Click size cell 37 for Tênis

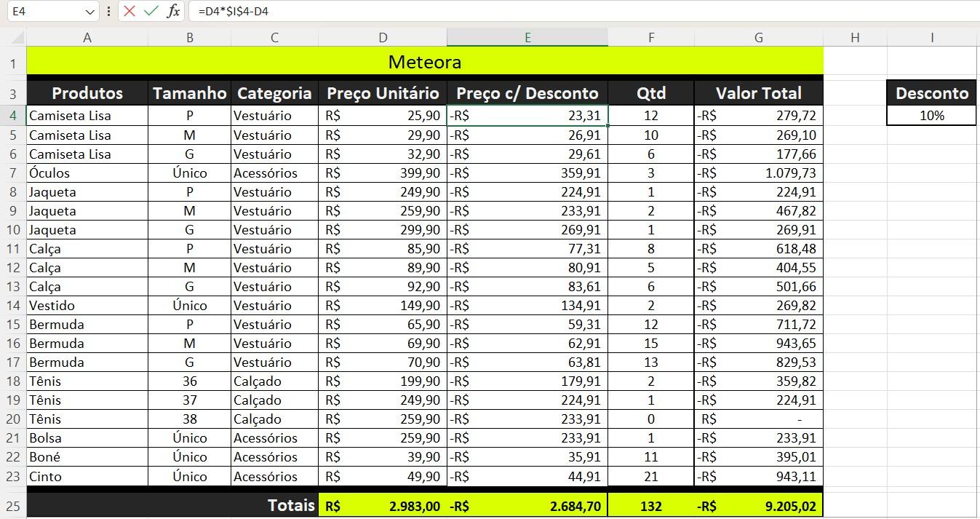click(x=190, y=400)
